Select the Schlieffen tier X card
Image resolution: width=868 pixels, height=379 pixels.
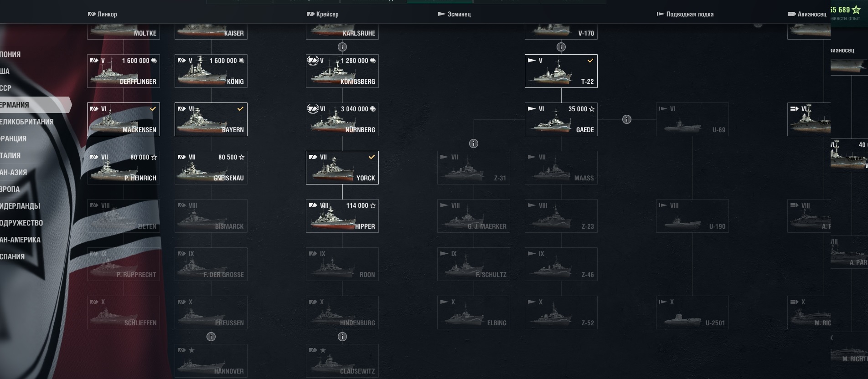click(x=124, y=312)
